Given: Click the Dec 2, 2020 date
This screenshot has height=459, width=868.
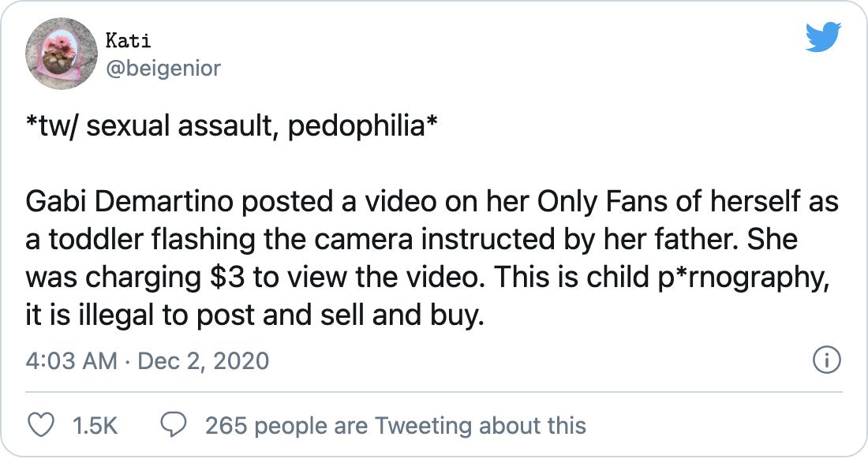Looking at the screenshot, I should [203, 361].
